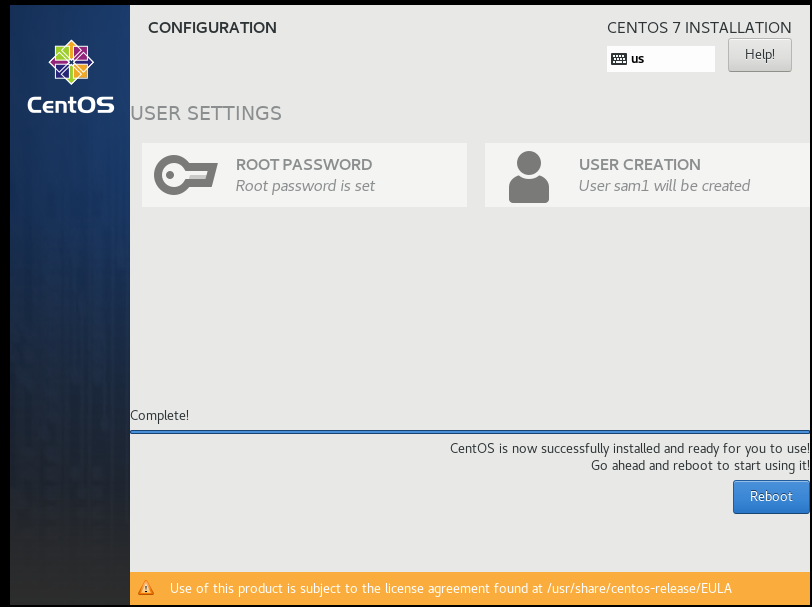Viewport: 812px width, 607px height.
Task: Click 'User sam1 will be created' text
Action: click(x=664, y=186)
